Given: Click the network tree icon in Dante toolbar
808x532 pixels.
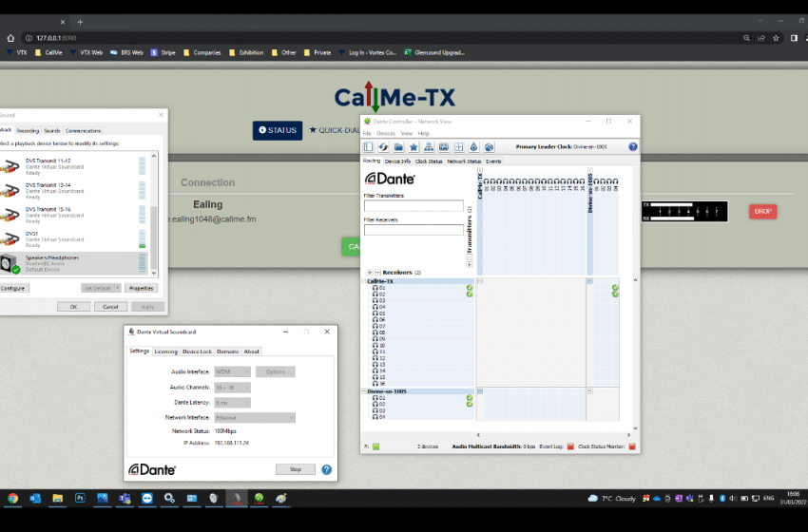Looking at the screenshot, I should pyautogui.click(x=429, y=147).
